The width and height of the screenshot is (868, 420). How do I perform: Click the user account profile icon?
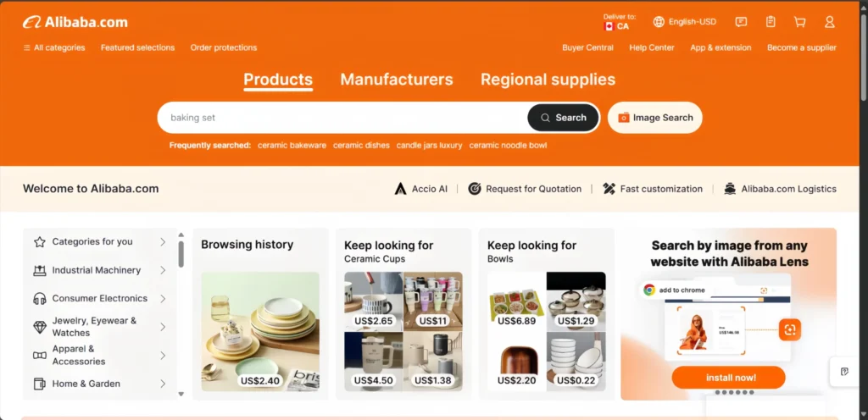click(830, 22)
